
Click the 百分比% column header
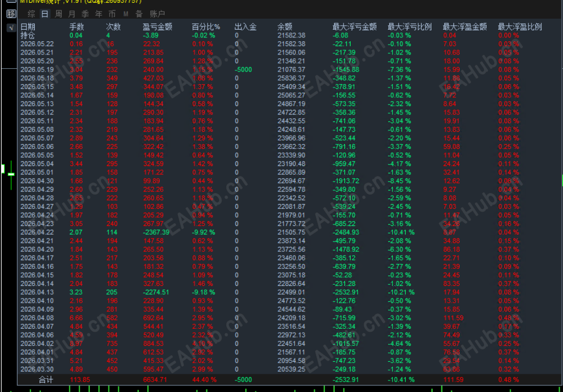[206, 27]
